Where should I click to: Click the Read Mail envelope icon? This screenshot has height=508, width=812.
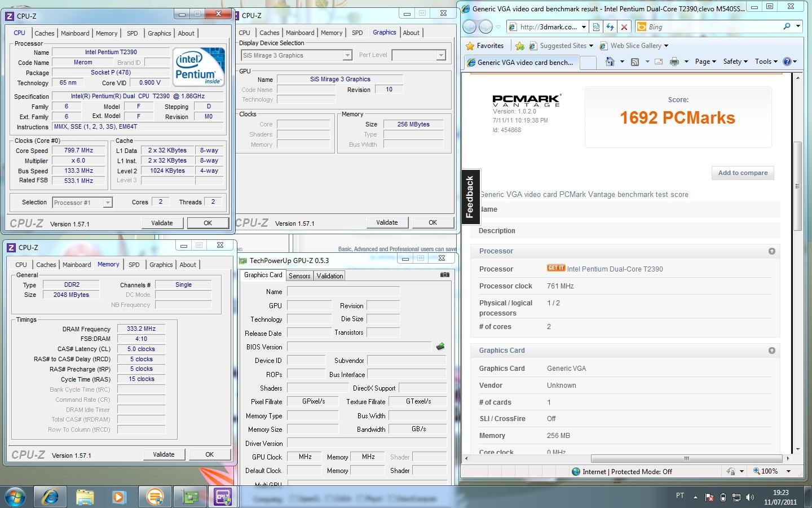tap(658, 62)
